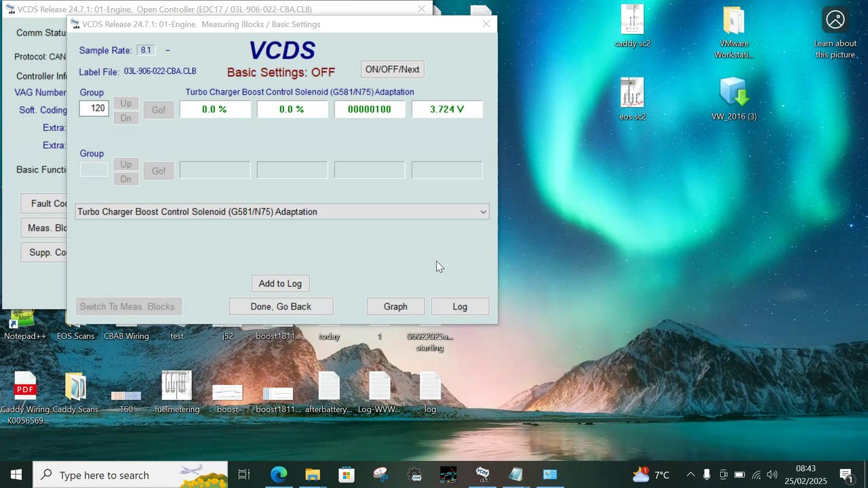
Task: Toggle Basic Settings with ON/OFF/Next
Action: [393, 69]
